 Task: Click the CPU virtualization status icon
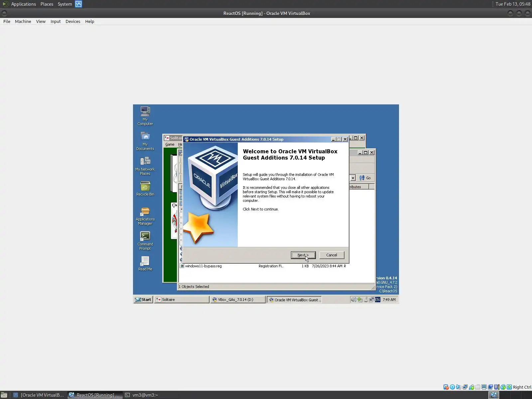497,387
